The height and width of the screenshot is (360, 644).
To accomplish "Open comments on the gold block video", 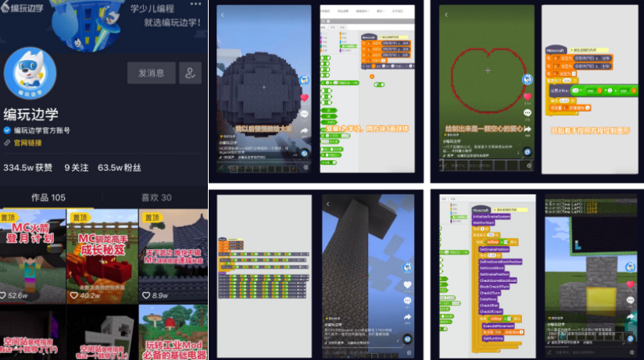I will coord(631,301).
